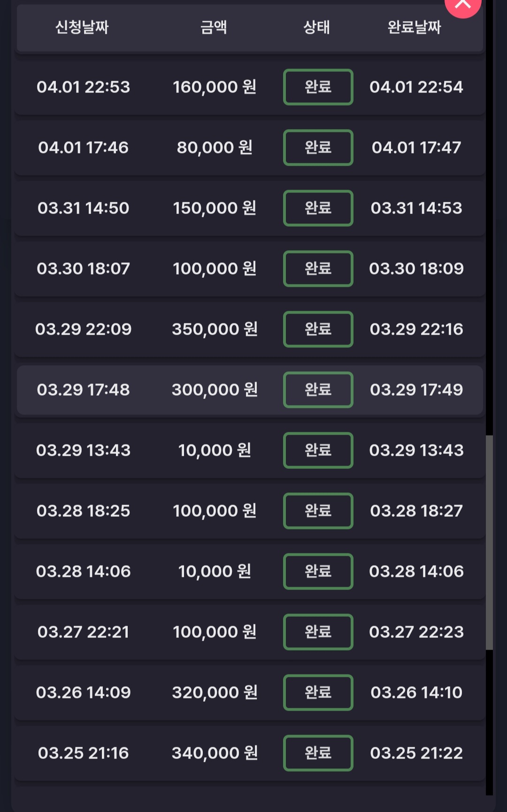Click 완료 status for 300,000 원 row
Viewport: 507px width, 812px height.
click(318, 390)
